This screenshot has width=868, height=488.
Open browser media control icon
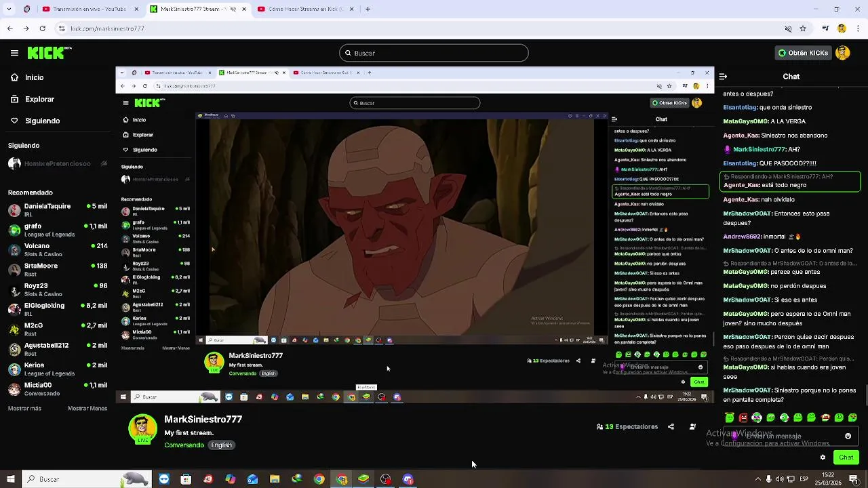(825, 28)
